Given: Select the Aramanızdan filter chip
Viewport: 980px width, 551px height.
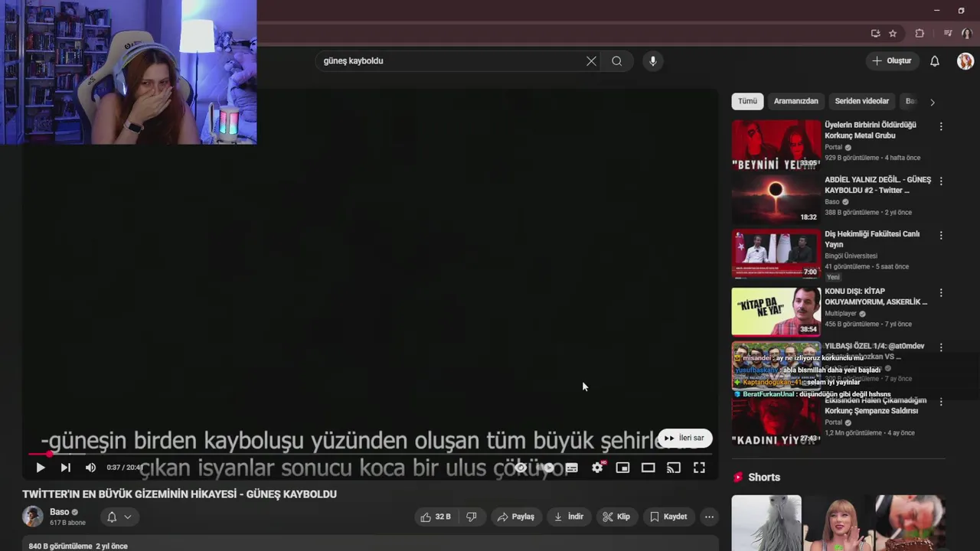Looking at the screenshot, I should [795, 101].
